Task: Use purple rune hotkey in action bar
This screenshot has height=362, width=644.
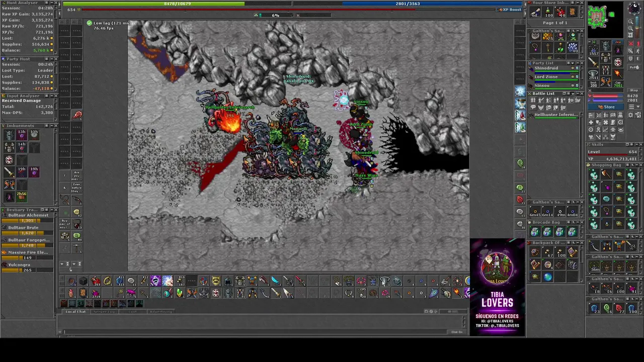Action: click(x=155, y=281)
